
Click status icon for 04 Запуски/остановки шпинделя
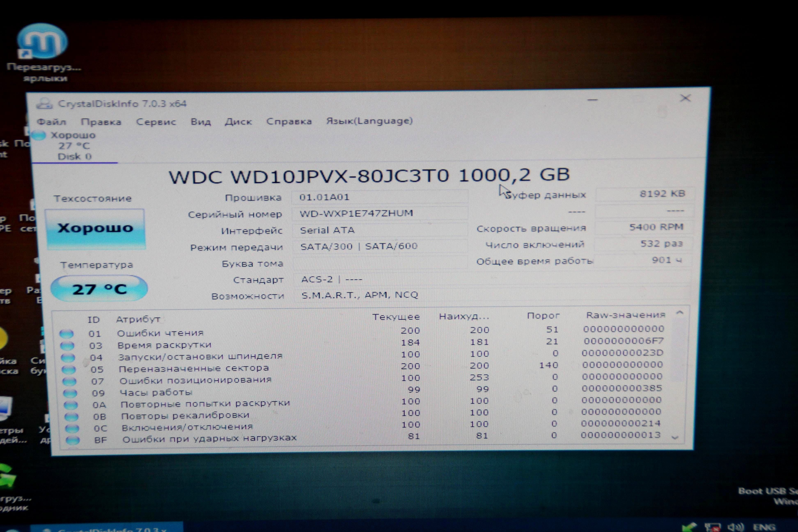click(x=68, y=358)
